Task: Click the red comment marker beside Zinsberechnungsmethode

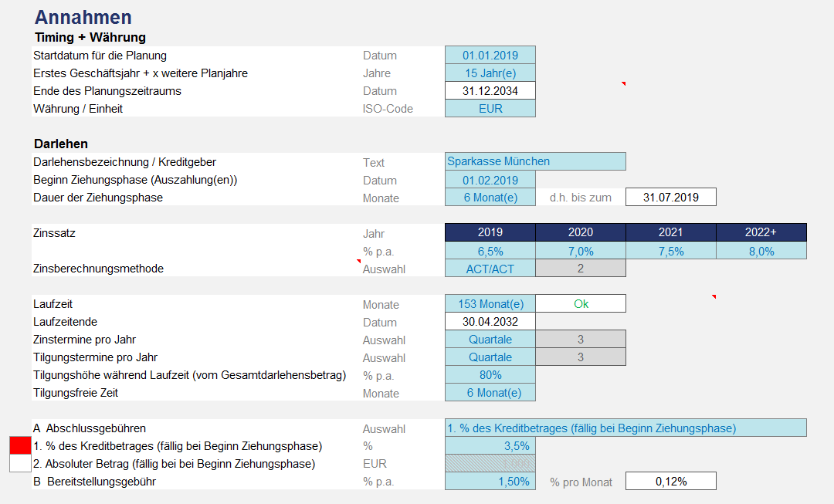Action: (359, 262)
